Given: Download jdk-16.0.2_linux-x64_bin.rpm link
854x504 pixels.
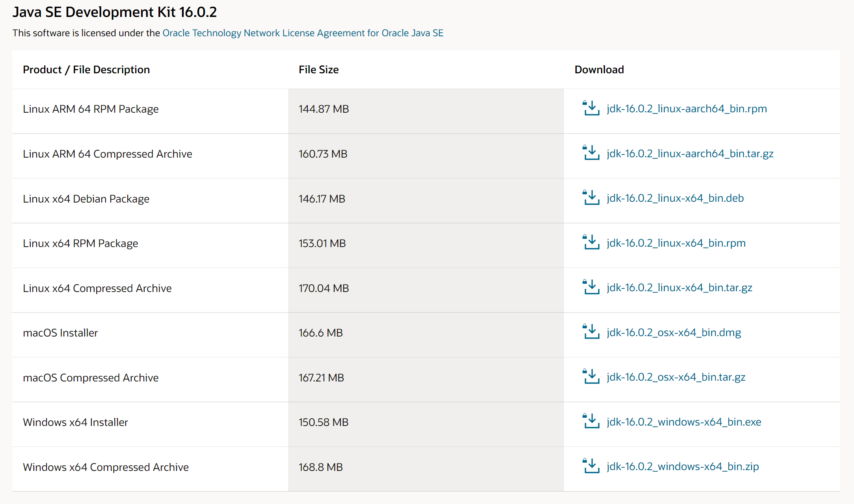Looking at the screenshot, I should pos(676,243).
